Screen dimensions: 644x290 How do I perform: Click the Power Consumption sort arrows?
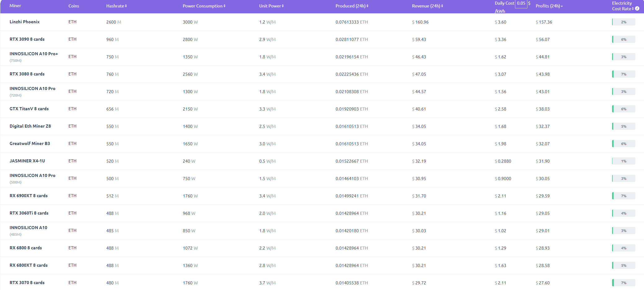224,6
